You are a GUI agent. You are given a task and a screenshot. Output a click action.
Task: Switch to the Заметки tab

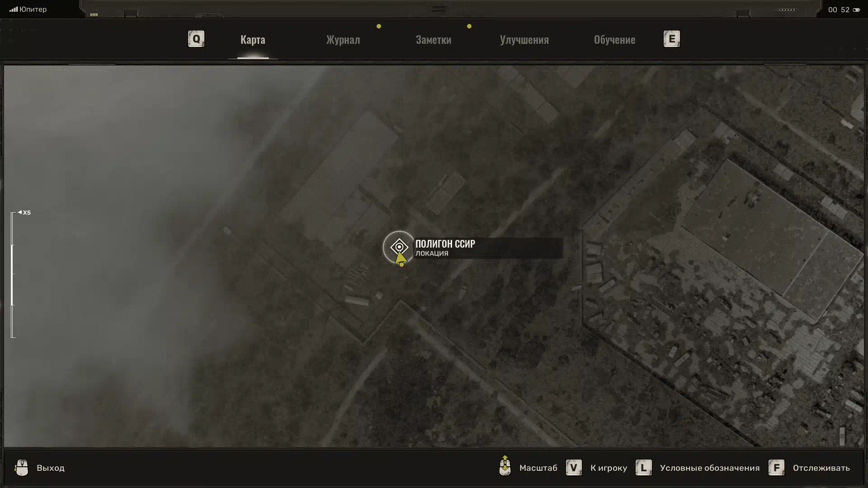[433, 40]
